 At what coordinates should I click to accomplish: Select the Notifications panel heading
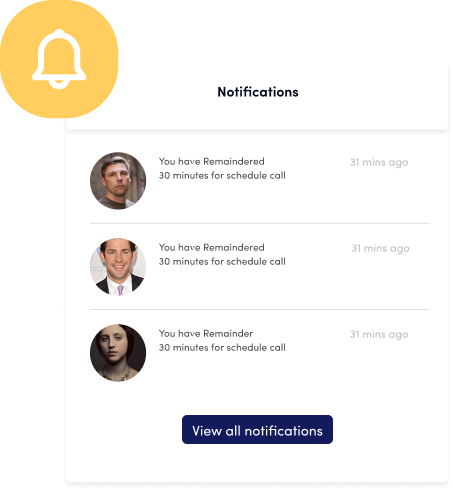[x=258, y=92]
